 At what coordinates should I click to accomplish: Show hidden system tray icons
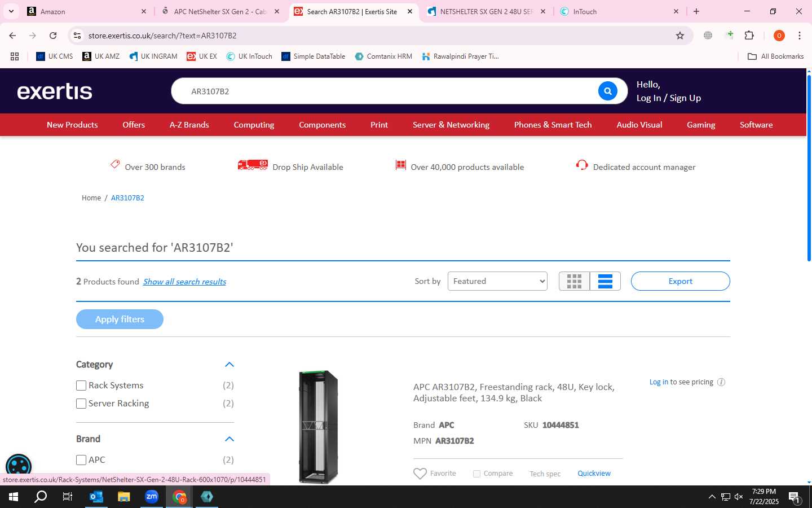[x=712, y=497]
